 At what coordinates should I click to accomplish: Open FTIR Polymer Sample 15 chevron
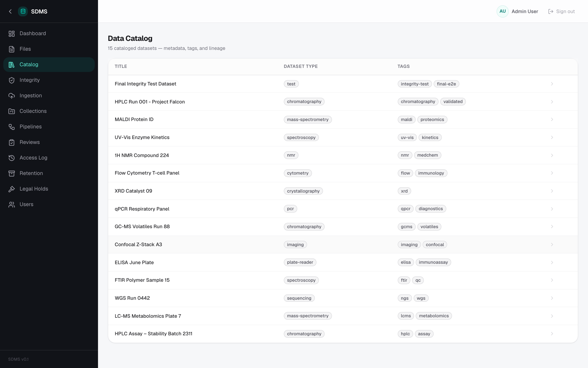click(x=552, y=280)
